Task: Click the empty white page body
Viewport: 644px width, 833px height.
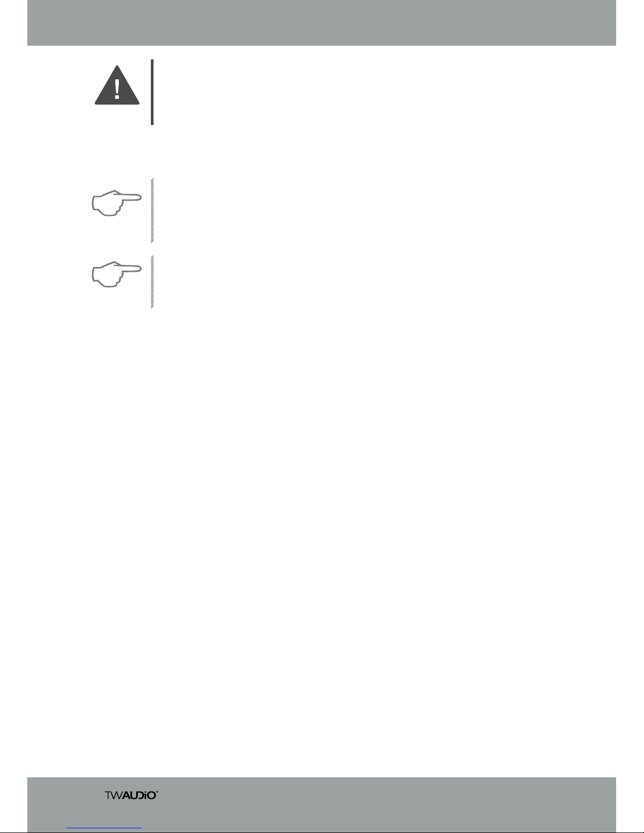Action: point(322,541)
